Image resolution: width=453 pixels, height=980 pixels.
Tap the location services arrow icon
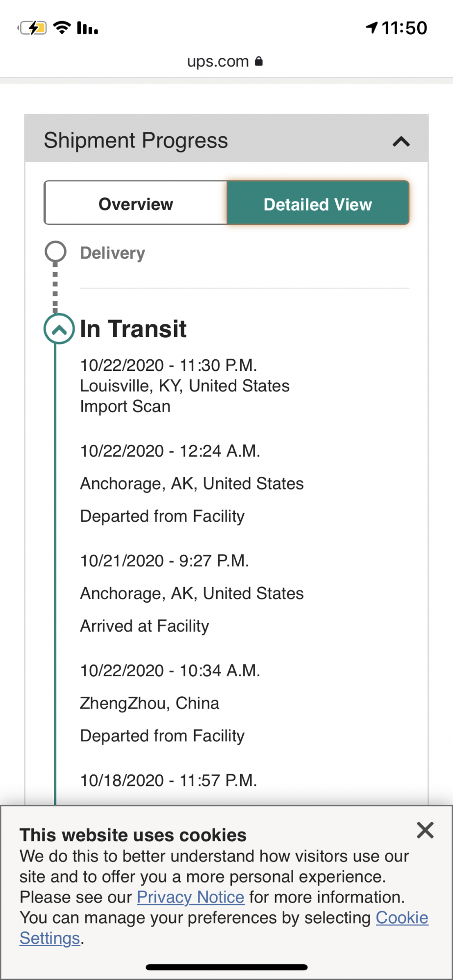click(x=372, y=27)
